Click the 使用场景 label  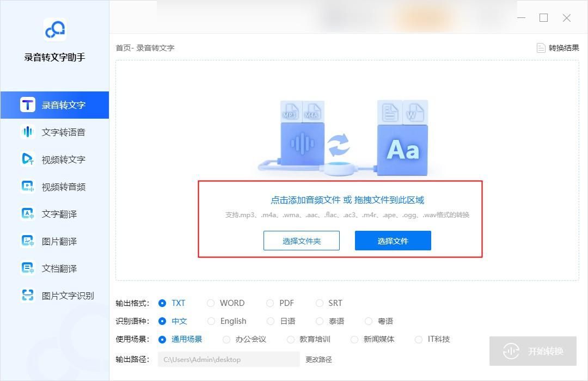[x=132, y=340]
